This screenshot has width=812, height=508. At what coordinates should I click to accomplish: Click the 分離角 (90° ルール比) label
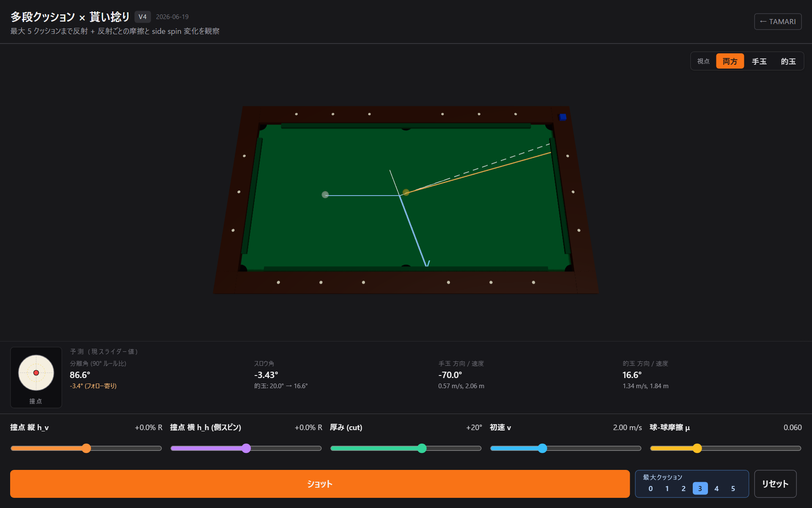98,364
